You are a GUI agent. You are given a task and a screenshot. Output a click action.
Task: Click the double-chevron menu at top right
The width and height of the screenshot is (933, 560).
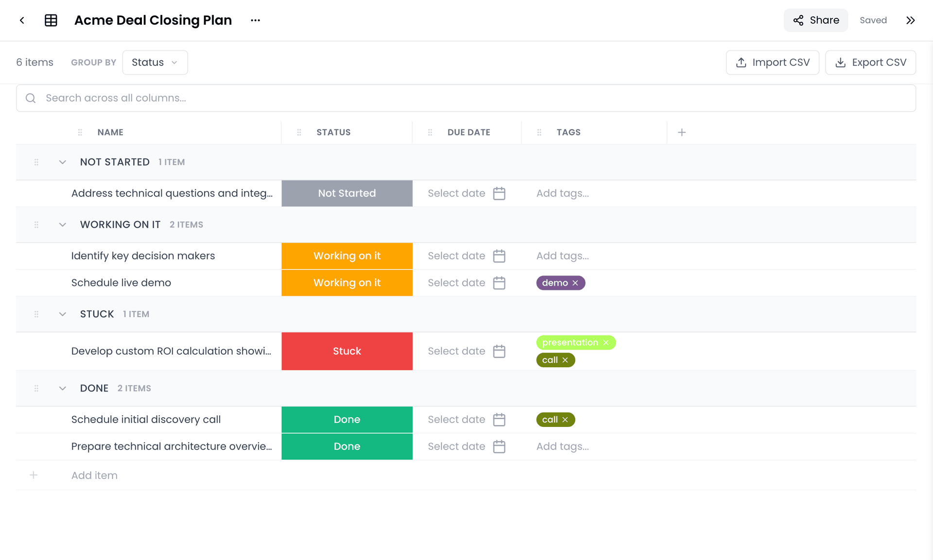(911, 20)
